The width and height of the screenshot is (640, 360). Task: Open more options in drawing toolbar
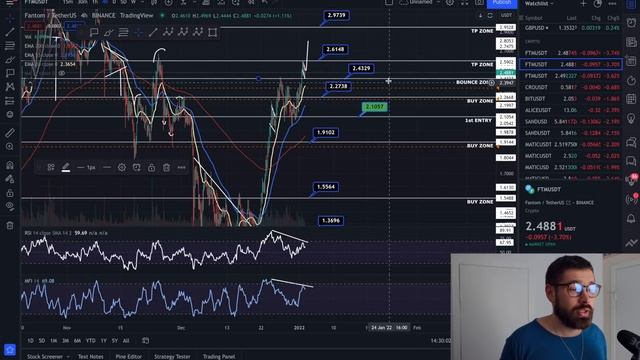(x=181, y=167)
